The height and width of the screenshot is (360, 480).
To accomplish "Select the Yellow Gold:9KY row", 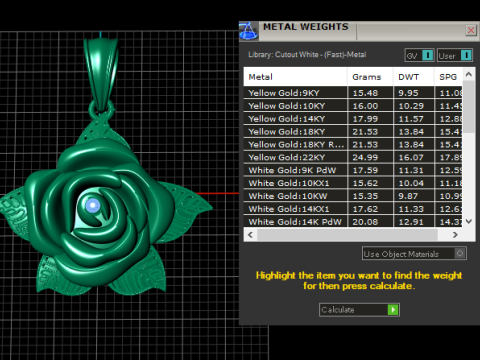I will tap(353, 93).
